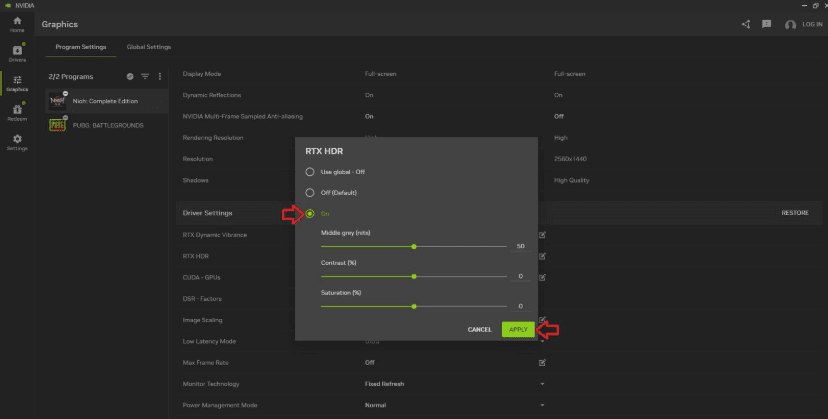Select PUBG: BATTLEGROUNDS program
The height and width of the screenshot is (419, 828).
107,125
